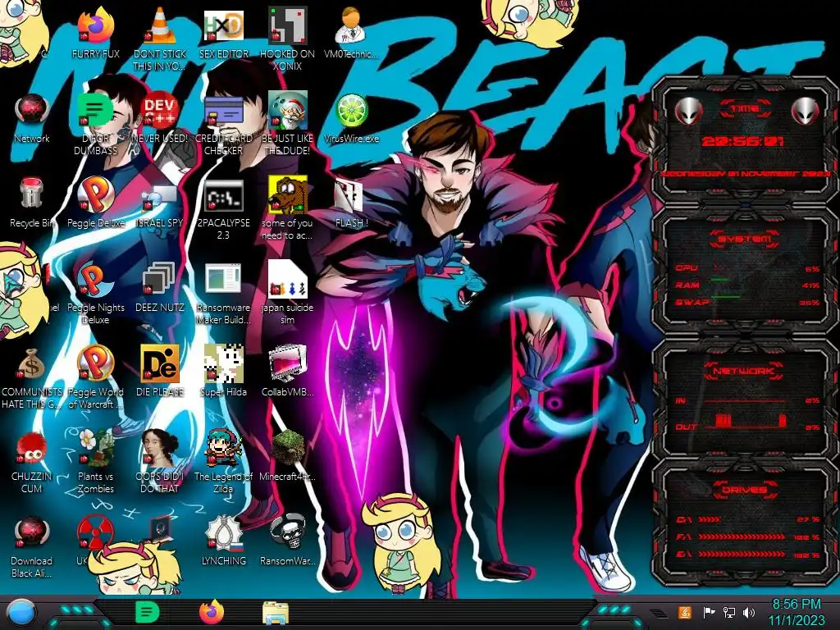Click the right alien head in the widget
The height and width of the screenshot is (630, 840).
805,112
